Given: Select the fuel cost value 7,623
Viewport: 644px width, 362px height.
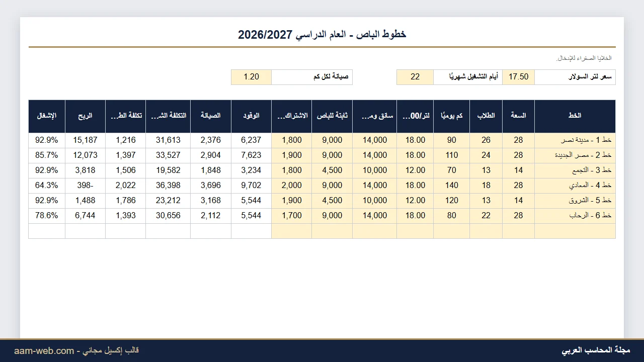Looking at the screenshot, I should pos(251,155).
